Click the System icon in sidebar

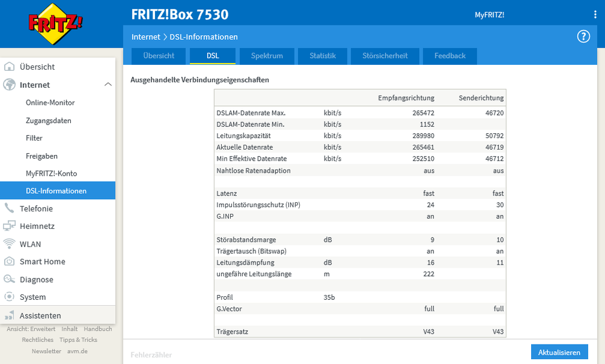9,297
